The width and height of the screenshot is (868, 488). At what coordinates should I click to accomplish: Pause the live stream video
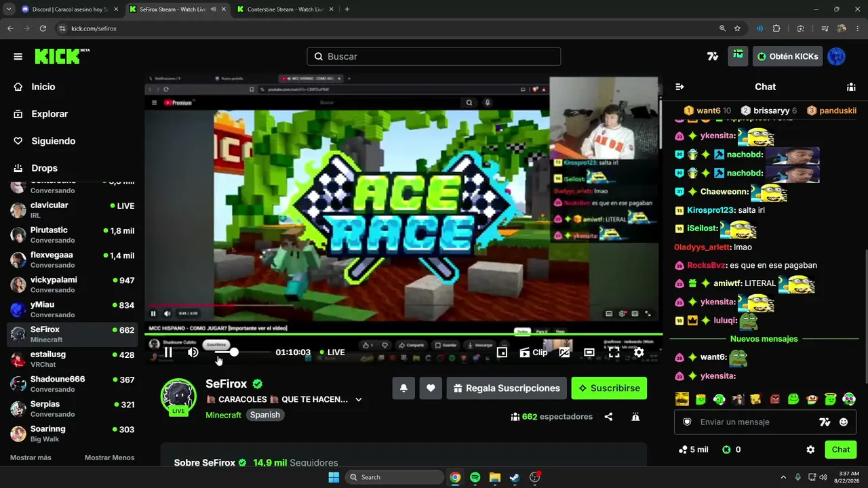pyautogui.click(x=168, y=352)
